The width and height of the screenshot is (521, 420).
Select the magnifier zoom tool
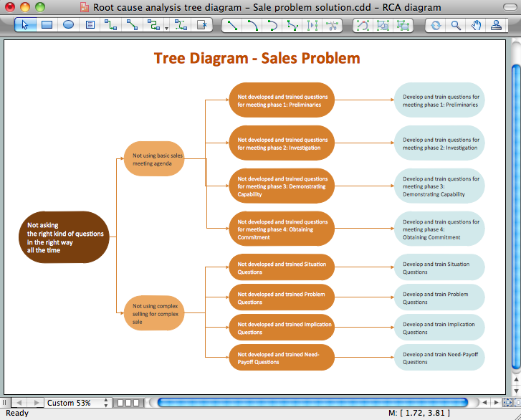[x=456, y=25]
